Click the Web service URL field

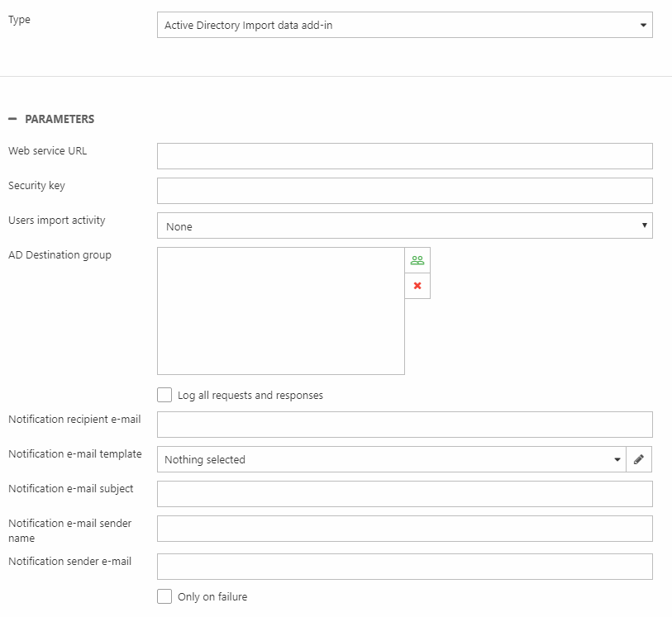tap(404, 156)
